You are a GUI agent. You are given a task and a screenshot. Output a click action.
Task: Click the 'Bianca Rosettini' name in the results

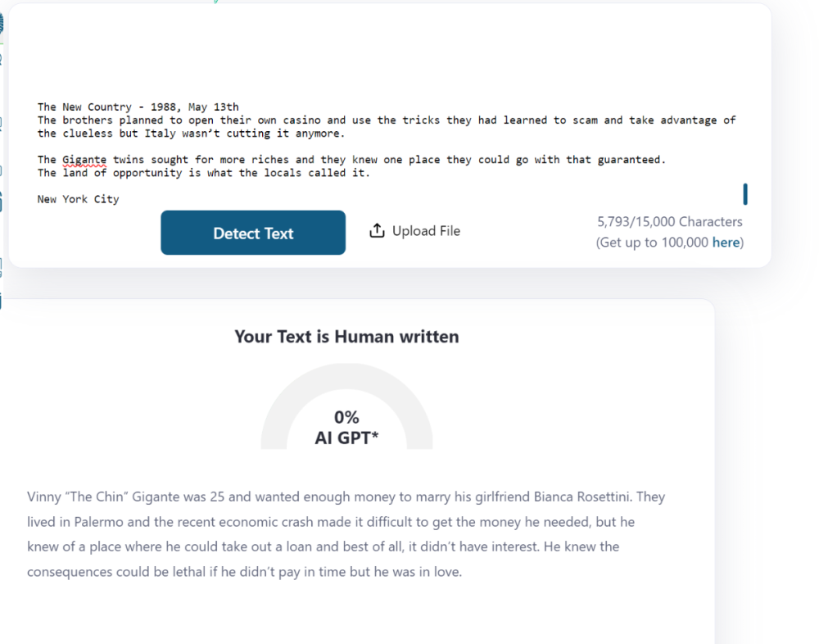coord(581,497)
